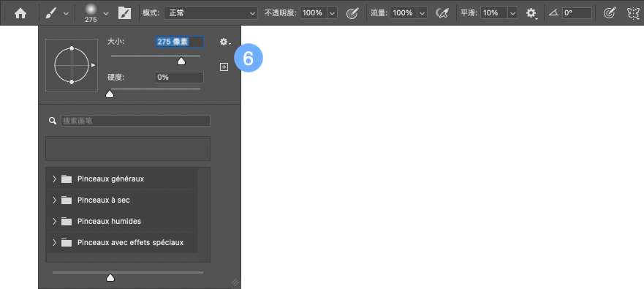This screenshot has width=644, height=289.
Task: Click the 流量 100% value field
Action: 404,12
